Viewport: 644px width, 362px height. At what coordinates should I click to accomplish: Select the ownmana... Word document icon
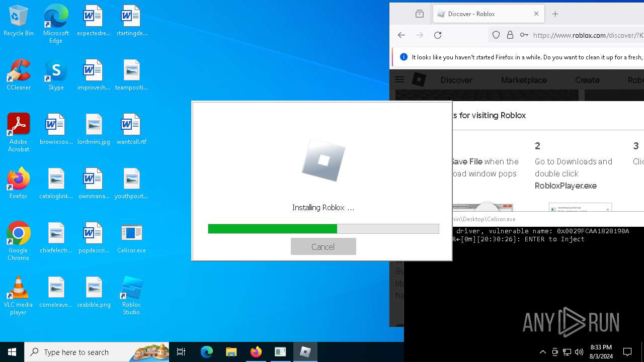tap(94, 184)
